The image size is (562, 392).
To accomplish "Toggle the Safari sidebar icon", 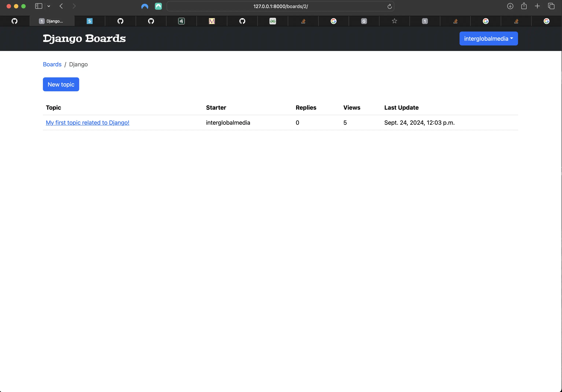I will (39, 6).
